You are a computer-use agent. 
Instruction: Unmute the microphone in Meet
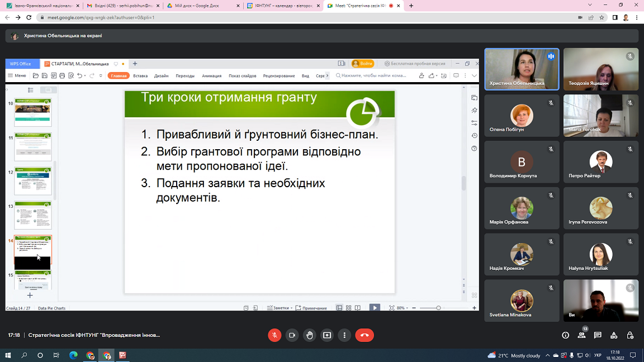point(274,335)
